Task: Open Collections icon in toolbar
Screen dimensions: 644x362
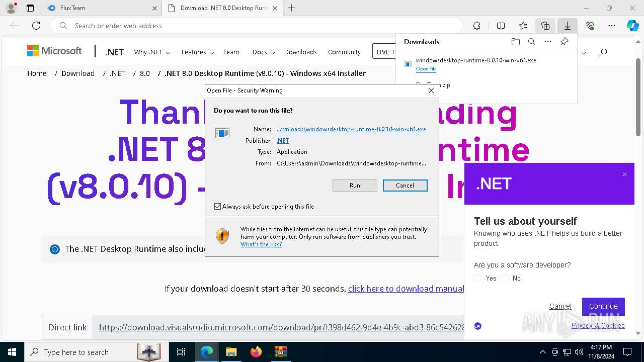Action: [545, 26]
